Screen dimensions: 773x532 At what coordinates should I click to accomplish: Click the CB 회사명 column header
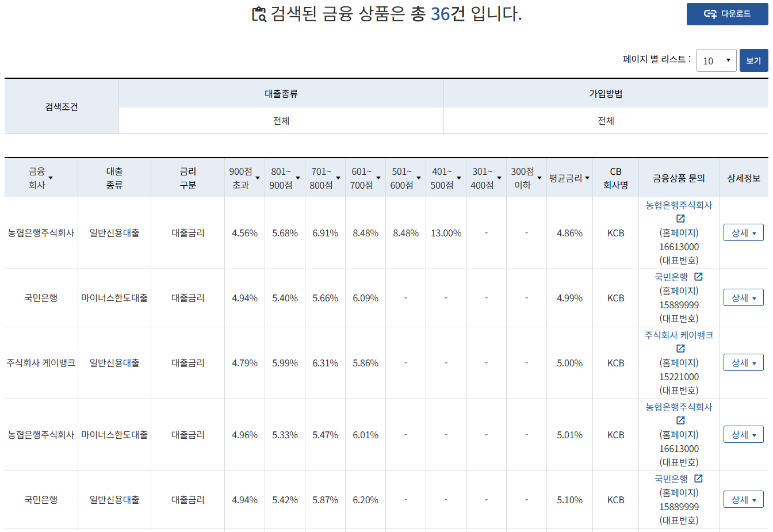pyautogui.click(x=615, y=178)
